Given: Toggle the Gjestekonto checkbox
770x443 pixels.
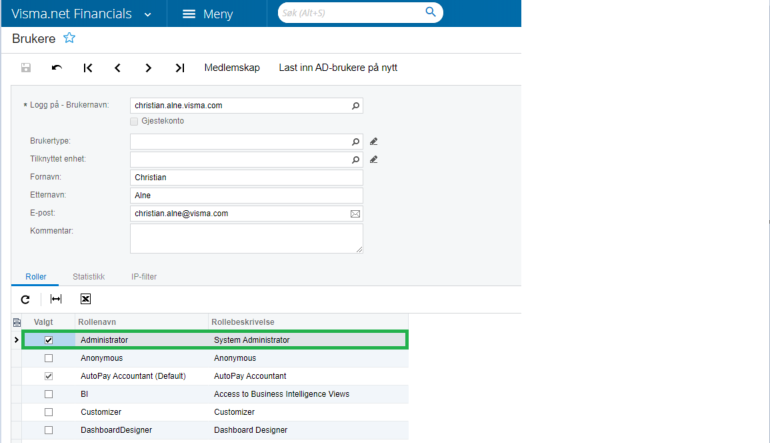Looking at the screenshot, I should coord(134,121).
